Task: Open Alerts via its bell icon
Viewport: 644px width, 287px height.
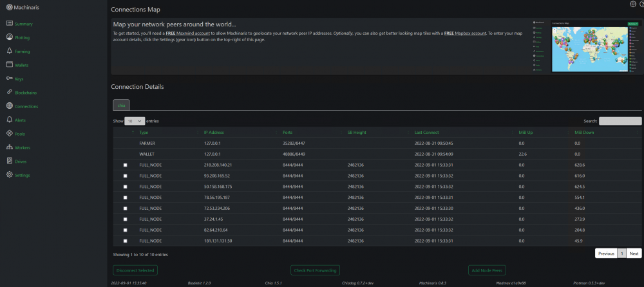Action: [x=10, y=120]
